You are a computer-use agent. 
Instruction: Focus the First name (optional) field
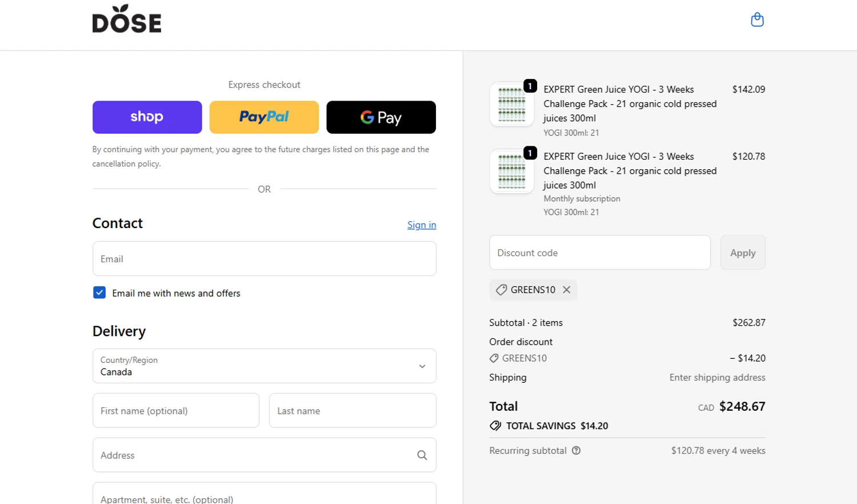tap(176, 410)
